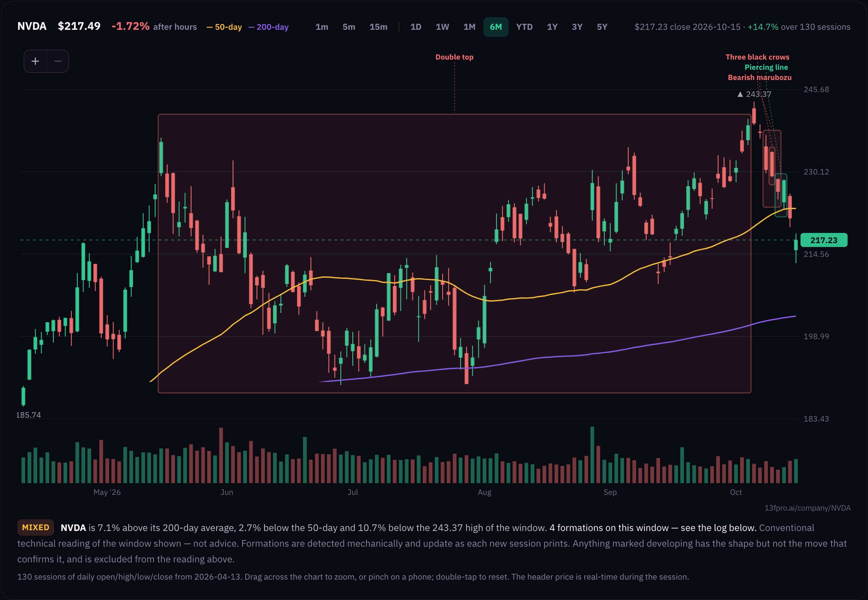868x600 pixels.
Task: Click the +14.7% performance figure
Action: click(x=763, y=27)
